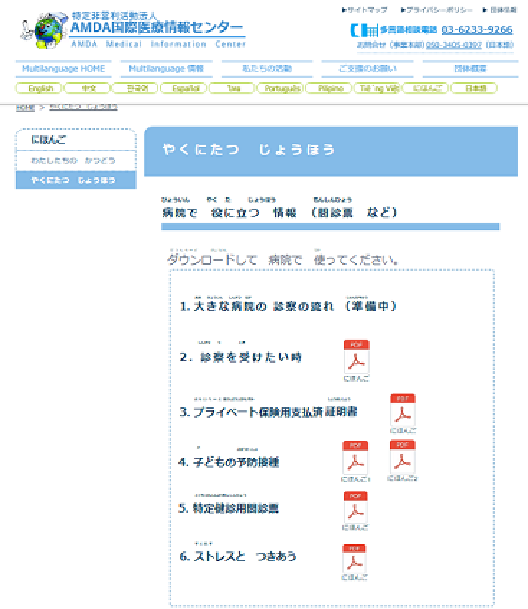The image size is (528, 609).
Task: Click the current-page breadcrumb link after HOME
Action: click(84, 107)
